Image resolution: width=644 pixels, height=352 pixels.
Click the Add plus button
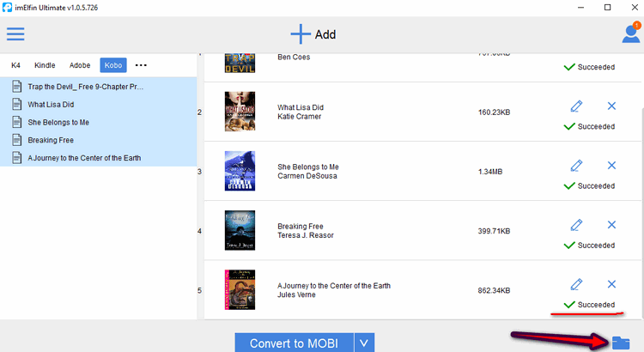click(x=313, y=34)
